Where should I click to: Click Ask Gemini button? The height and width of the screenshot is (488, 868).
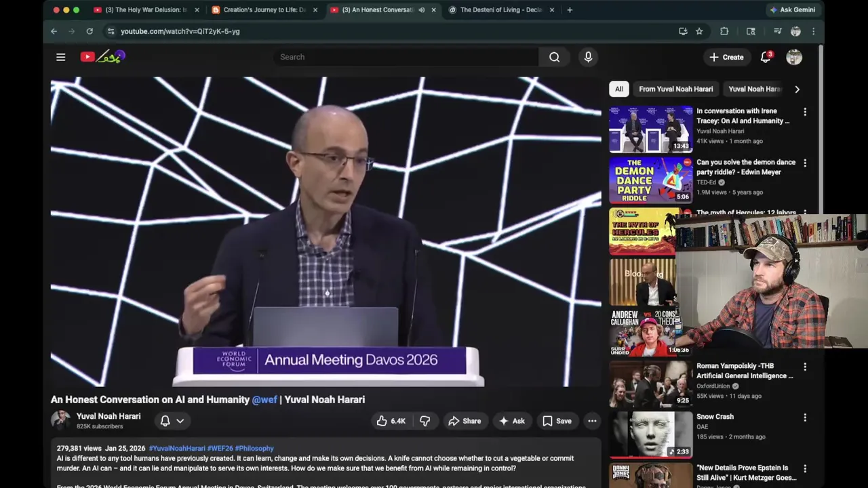coord(793,10)
